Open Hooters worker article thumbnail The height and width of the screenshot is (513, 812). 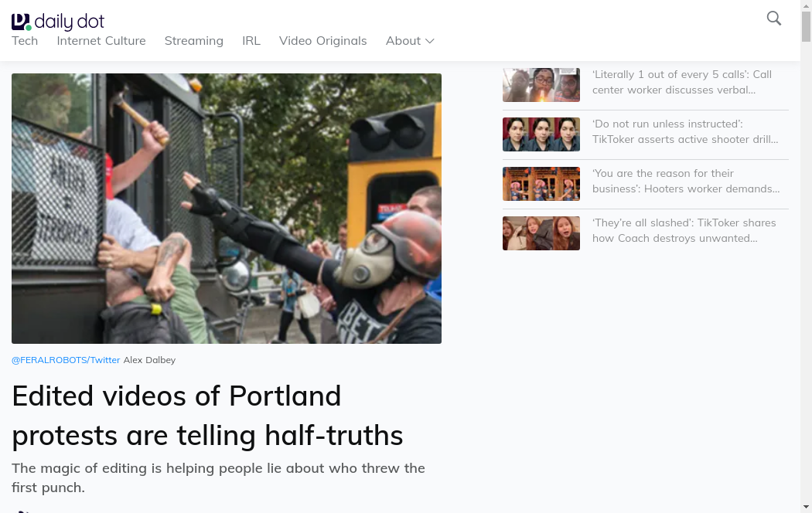point(541,184)
